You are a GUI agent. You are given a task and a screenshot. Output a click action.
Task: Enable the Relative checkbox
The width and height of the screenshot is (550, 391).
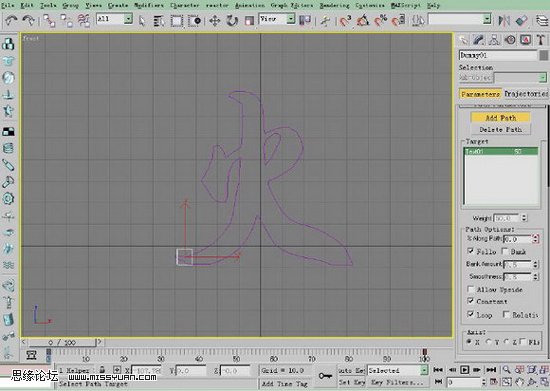506,314
